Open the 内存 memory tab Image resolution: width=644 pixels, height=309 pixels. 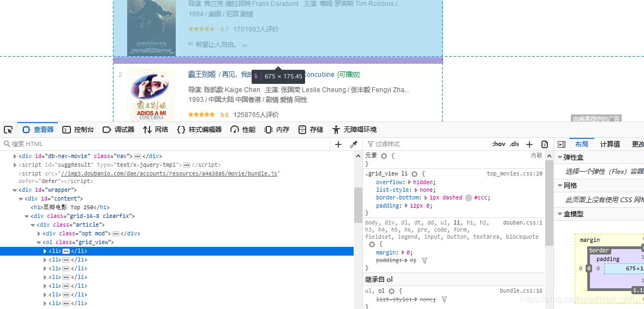pos(277,130)
